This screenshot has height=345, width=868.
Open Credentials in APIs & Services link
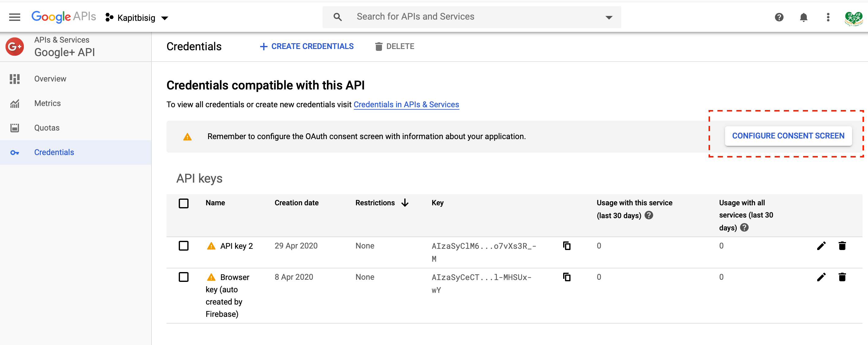pyautogui.click(x=406, y=104)
